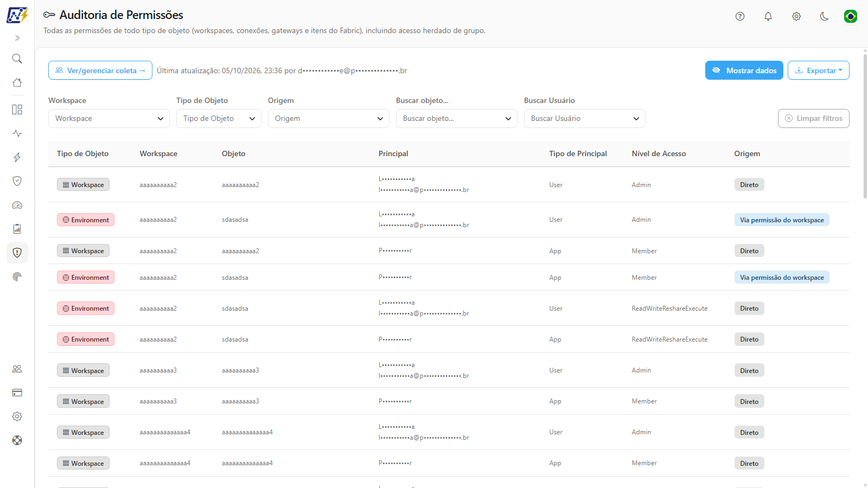The width and height of the screenshot is (868, 488).
Task: Open the Buscar objeto combo box
Action: [457, 119]
